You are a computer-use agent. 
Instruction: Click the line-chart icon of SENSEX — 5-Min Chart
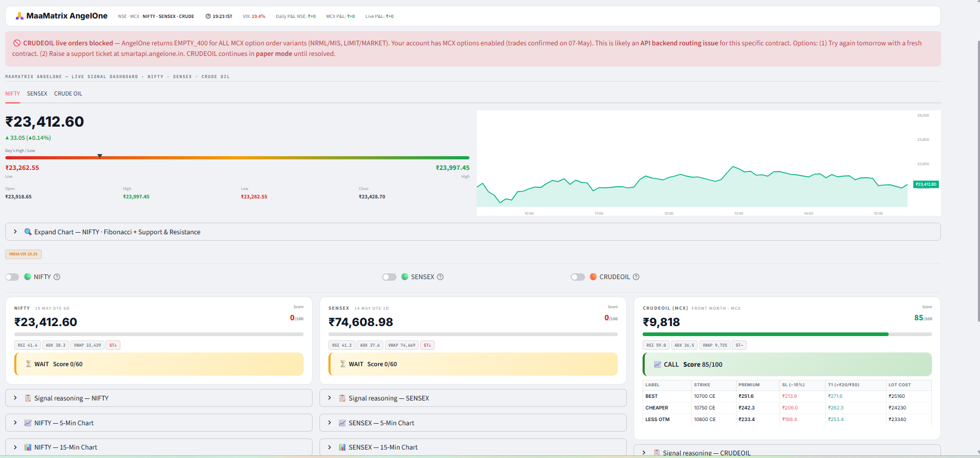[342, 423]
